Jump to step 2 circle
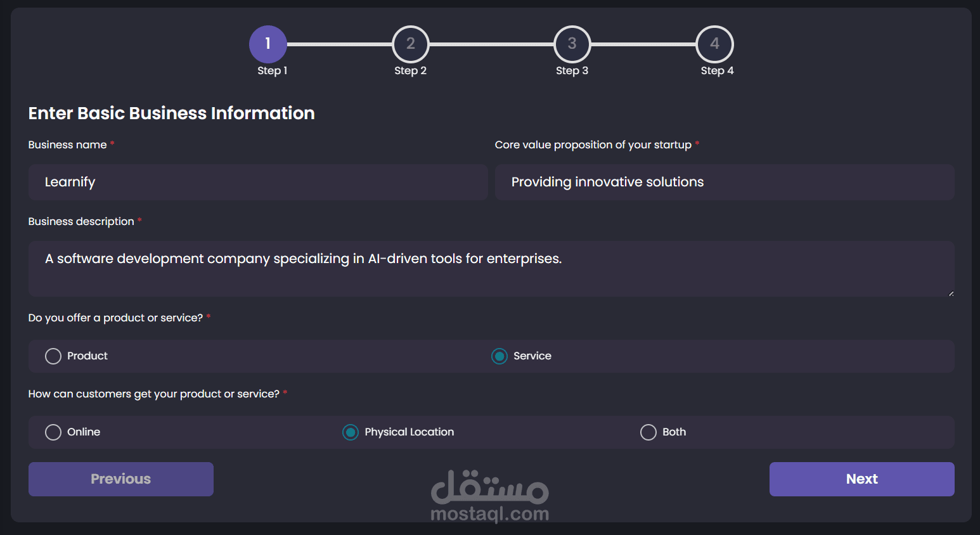The height and width of the screenshot is (535, 980). 410,44
